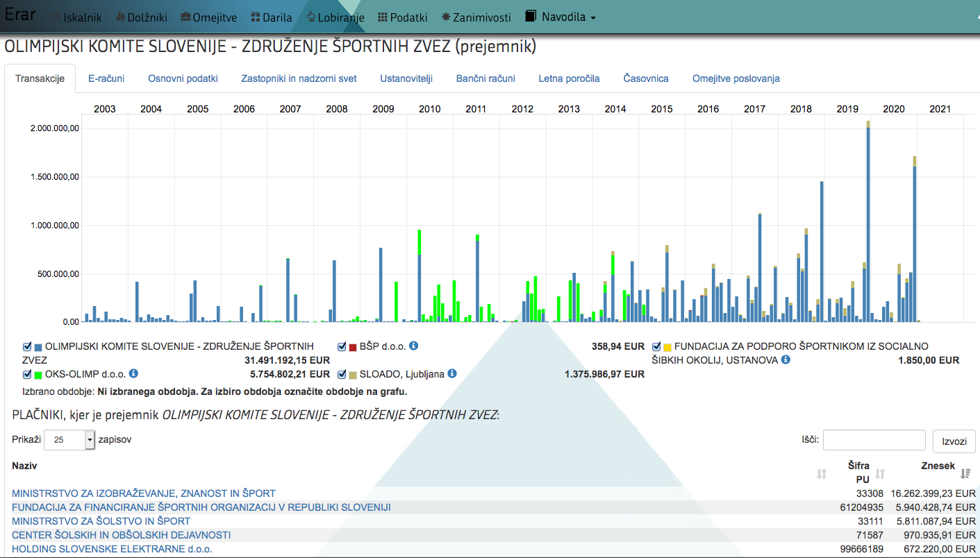980x558 pixels.
Task: Toggle the OKS-OLIMP d.o.o. series checkbox
Action: click(x=27, y=374)
